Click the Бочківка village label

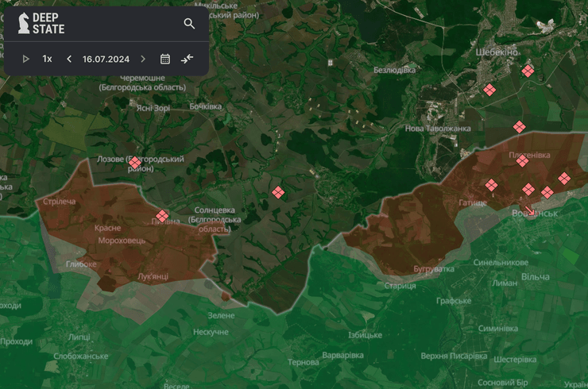(x=206, y=107)
